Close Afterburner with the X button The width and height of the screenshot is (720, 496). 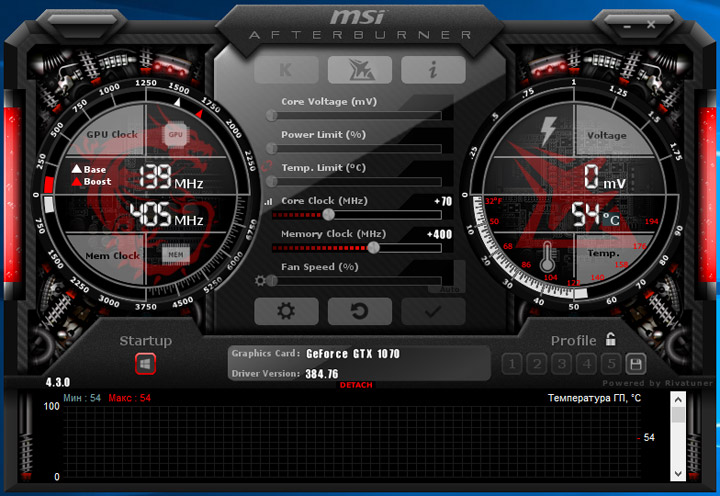click(x=651, y=25)
